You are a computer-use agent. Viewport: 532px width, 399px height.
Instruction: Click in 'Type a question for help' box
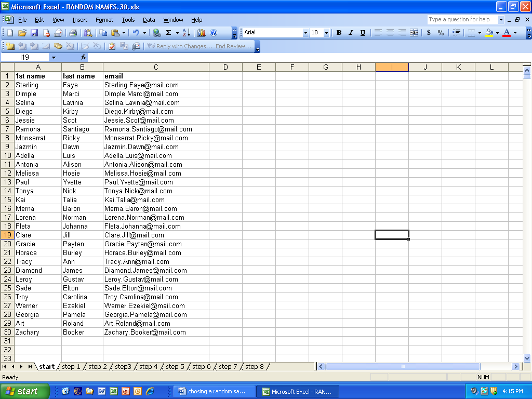point(462,19)
